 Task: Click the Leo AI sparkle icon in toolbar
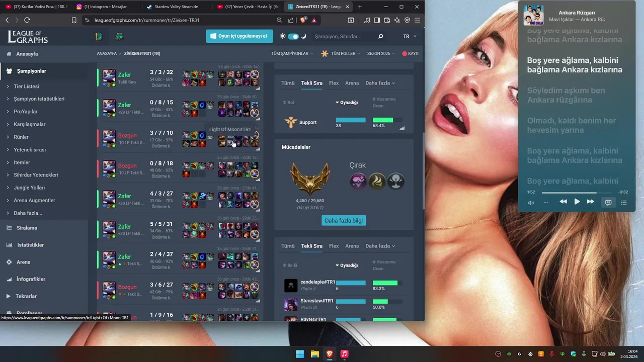coord(397,20)
